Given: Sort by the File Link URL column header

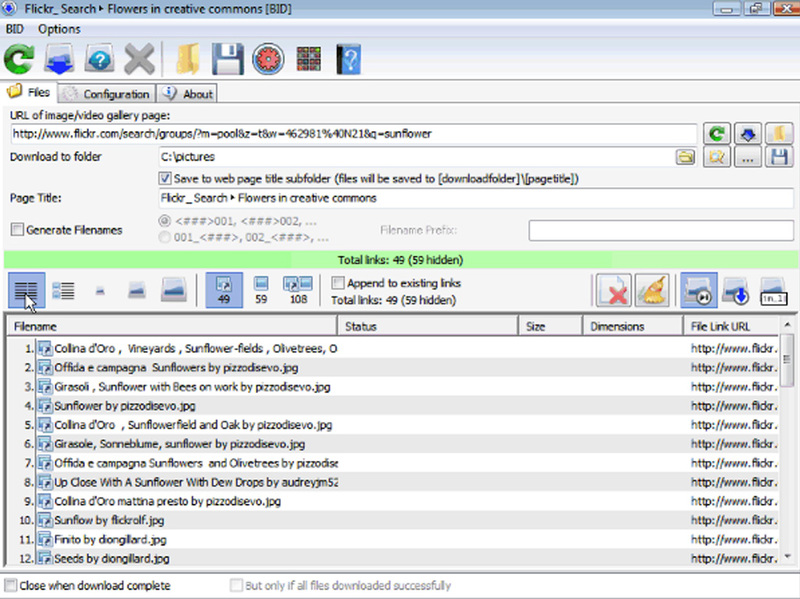Looking at the screenshot, I should (731, 327).
